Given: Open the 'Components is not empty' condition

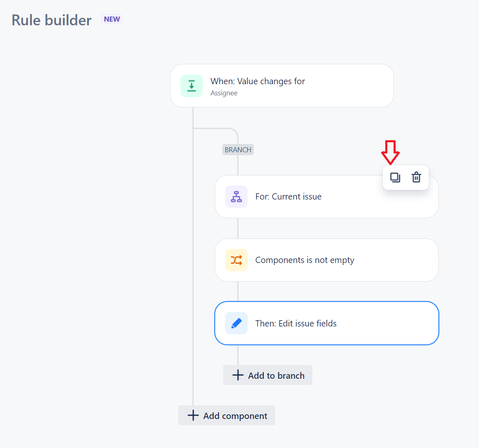Looking at the screenshot, I should tap(326, 260).
